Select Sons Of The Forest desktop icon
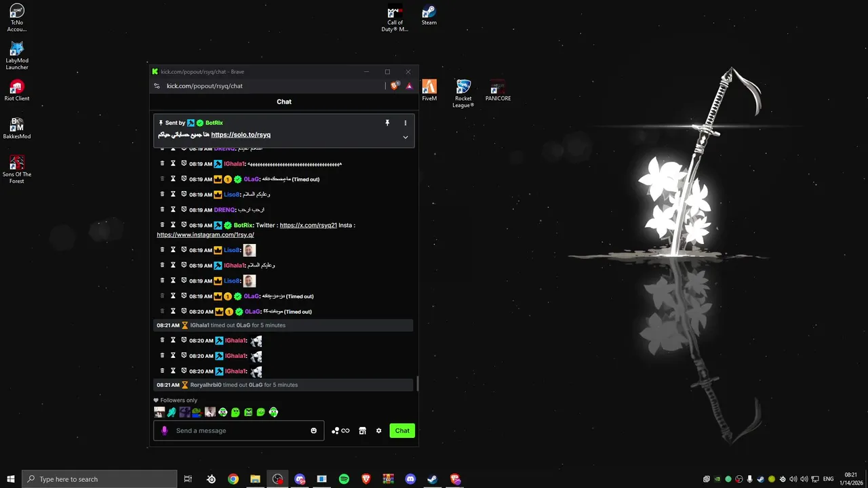The image size is (868, 488). pyautogui.click(x=17, y=169)
